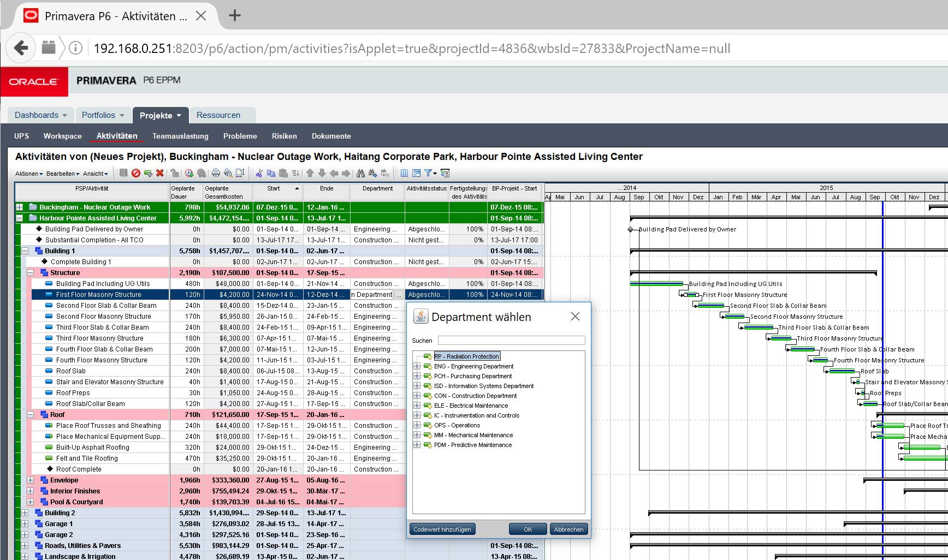Click the OK button in the dialog

(x=528, y=529)
